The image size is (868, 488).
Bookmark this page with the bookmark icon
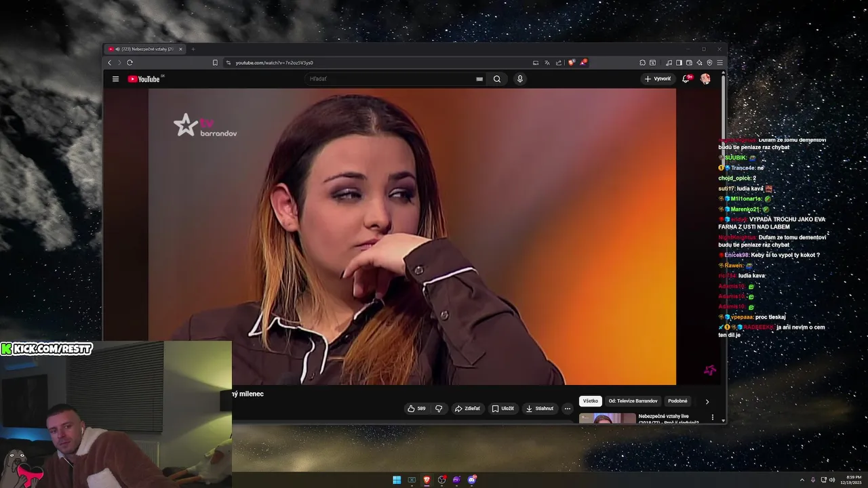(215, 62)
